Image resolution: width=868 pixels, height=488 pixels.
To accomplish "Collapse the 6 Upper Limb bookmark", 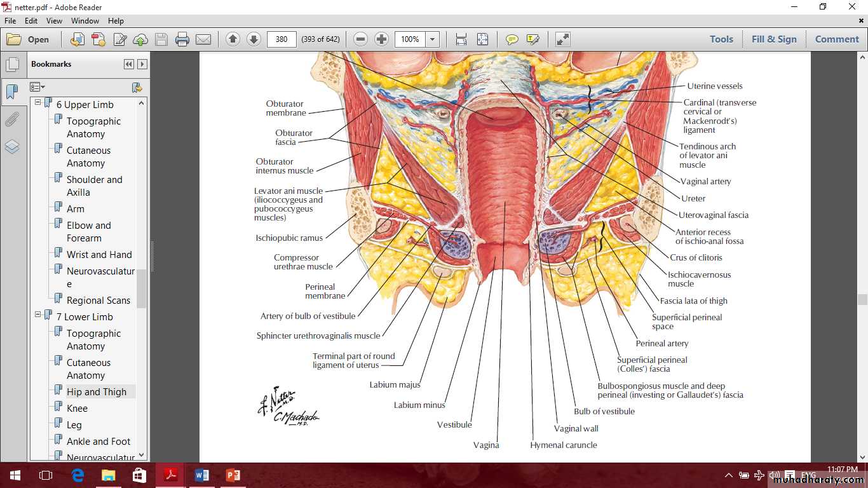I will (x=38, y=102).
